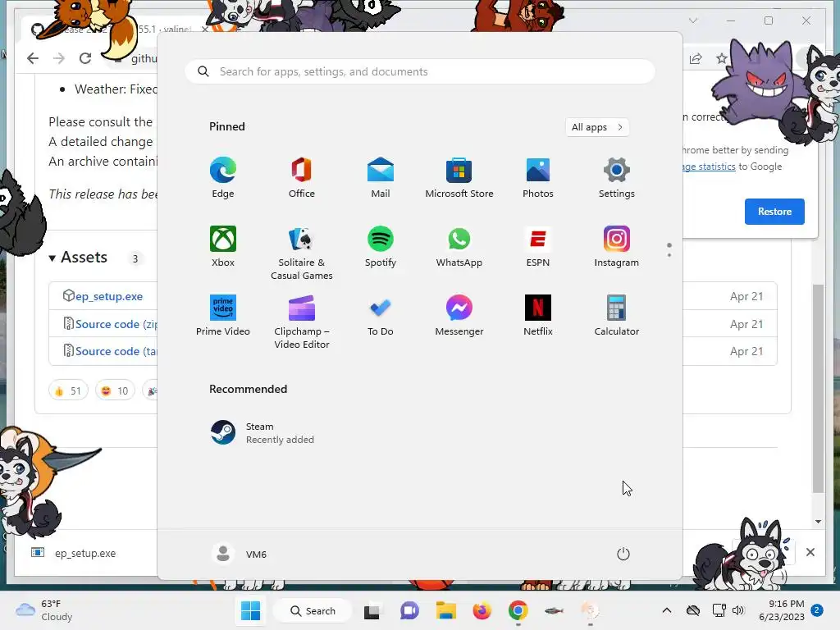Screen dimensions: 840x630
Task: Click thumbs up reaction 51
Action: click(68, 390)
